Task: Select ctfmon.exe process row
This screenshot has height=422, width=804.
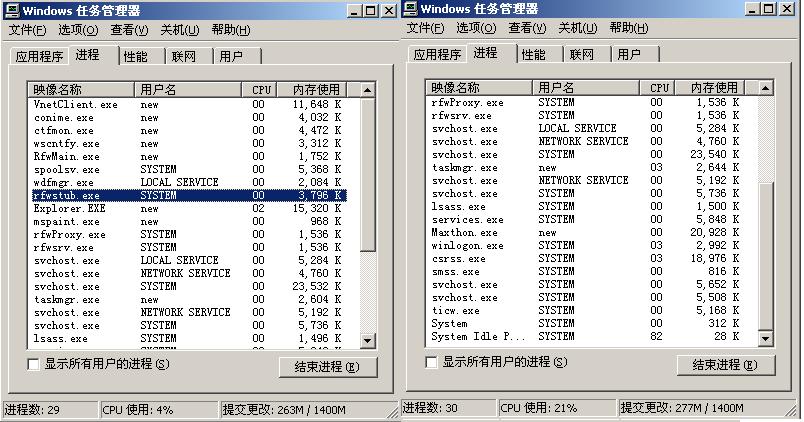Action: point(188,130)
